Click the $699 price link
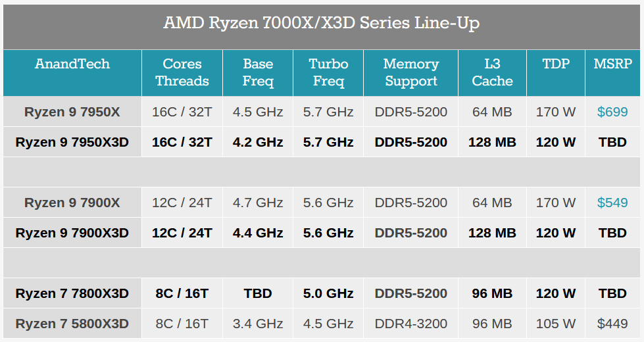644x342 pixels. [x=612, y=112]
